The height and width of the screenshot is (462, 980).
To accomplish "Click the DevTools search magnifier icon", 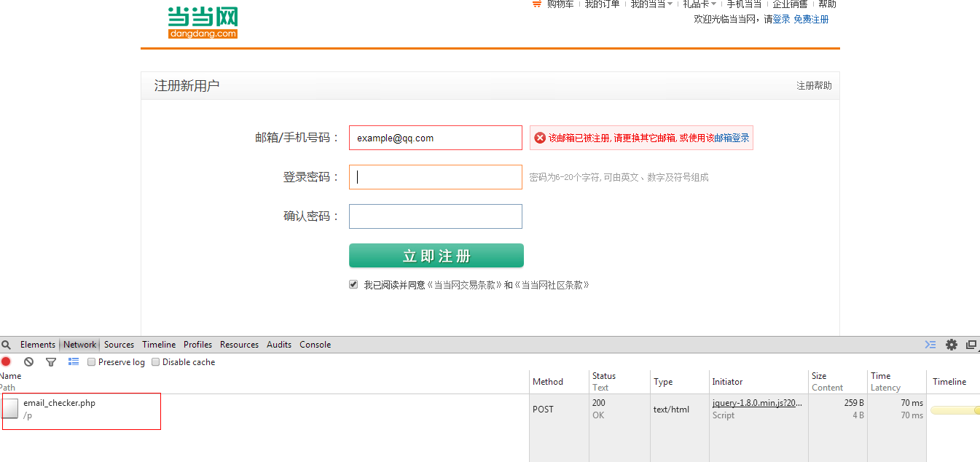I will coord(7,344).
